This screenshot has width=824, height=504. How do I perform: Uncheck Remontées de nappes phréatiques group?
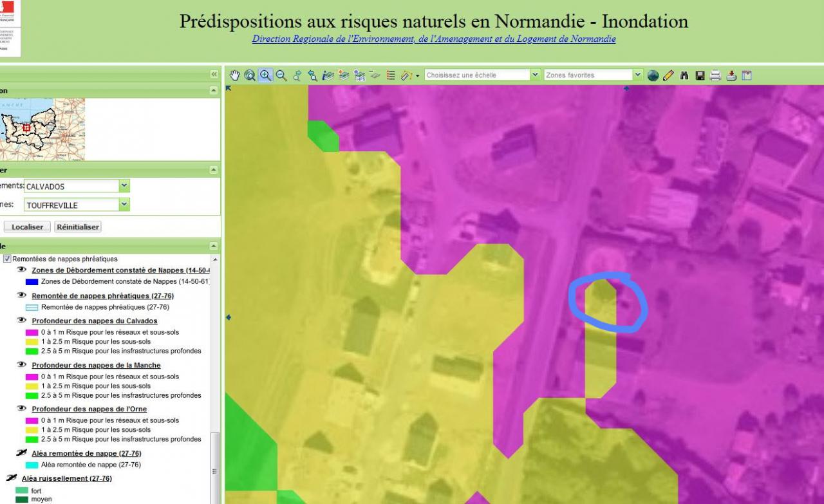[7, 259]
